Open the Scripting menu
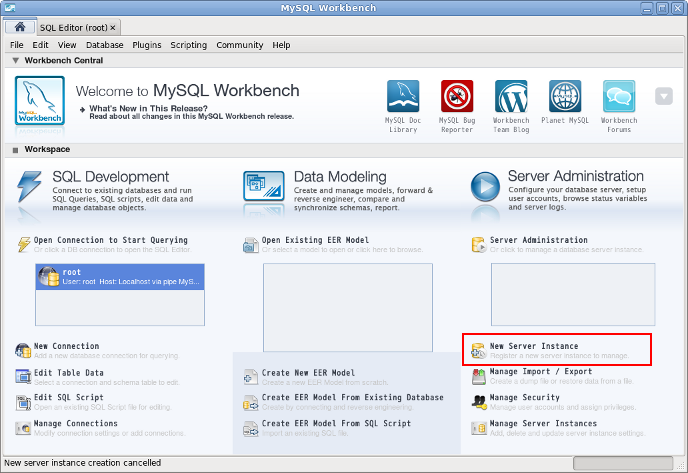 (188, 45)
